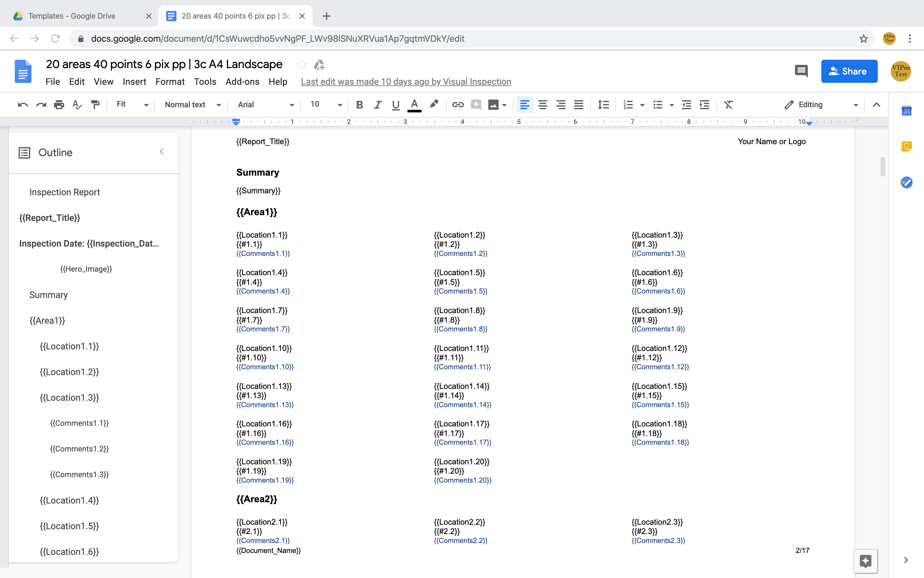Set justified text alignment

(578, 105)
